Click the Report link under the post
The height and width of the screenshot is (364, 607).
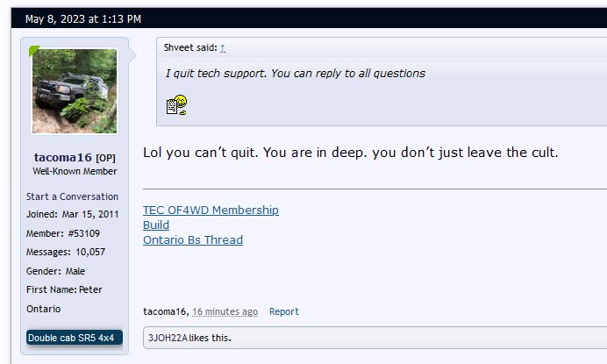tap(283, 311)
